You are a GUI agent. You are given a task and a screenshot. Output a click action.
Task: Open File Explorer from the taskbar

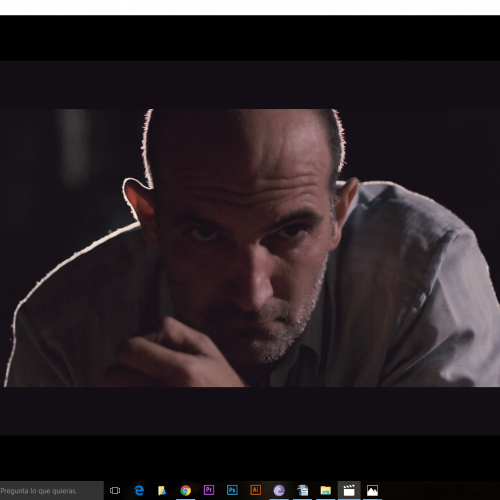click(x=326, y=490)
